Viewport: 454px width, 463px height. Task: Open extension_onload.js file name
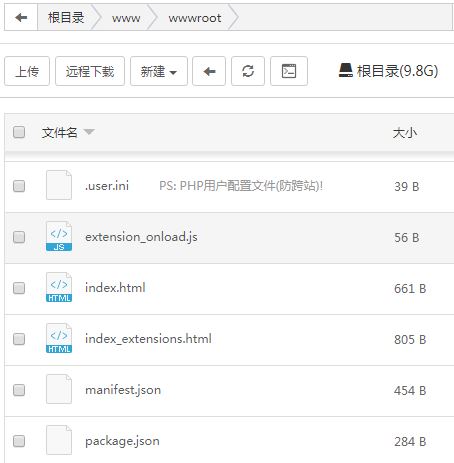[x=141, y=237]
